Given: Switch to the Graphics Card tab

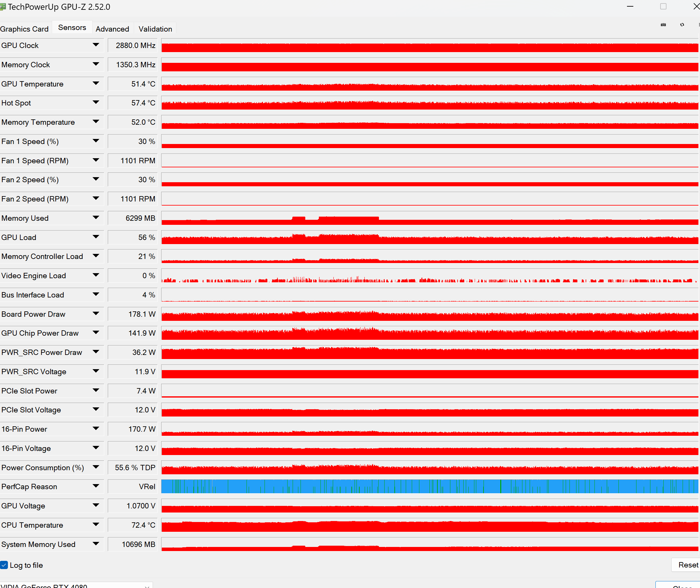Looking at the screenshot, I should click(x=24, y=29).
